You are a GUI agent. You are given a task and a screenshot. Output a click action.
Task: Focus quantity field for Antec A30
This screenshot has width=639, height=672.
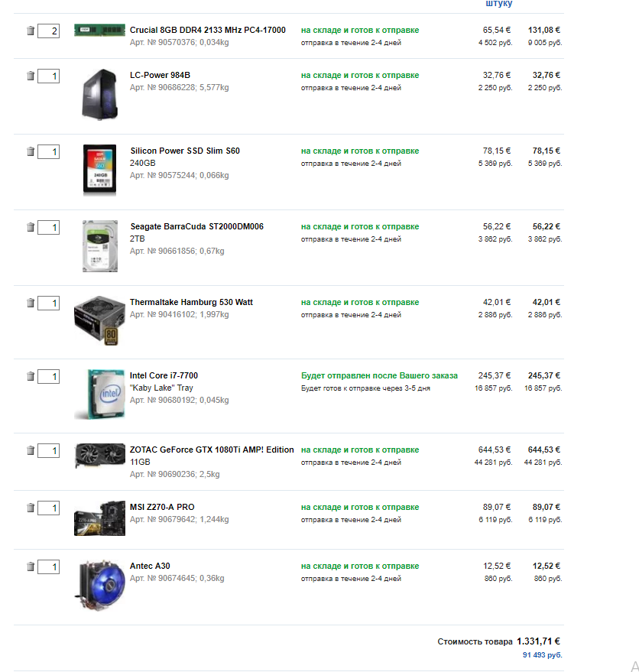pyautogui.click(x=49, y=567)
